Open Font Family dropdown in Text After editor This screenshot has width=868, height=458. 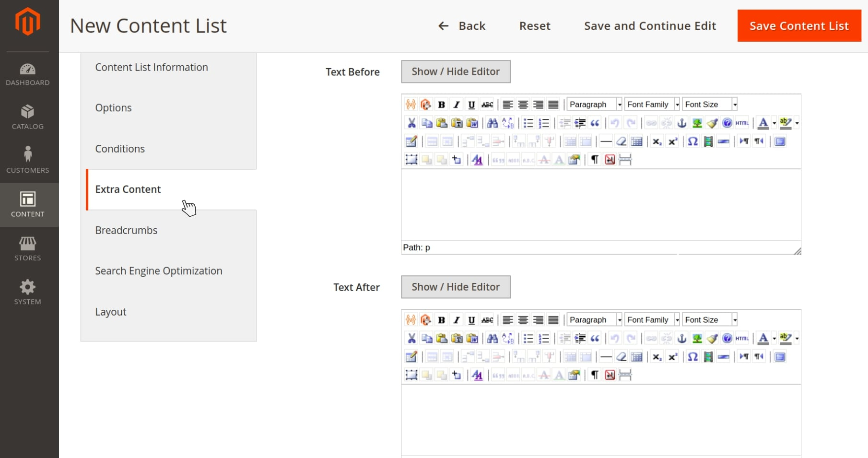click(652, 320)
